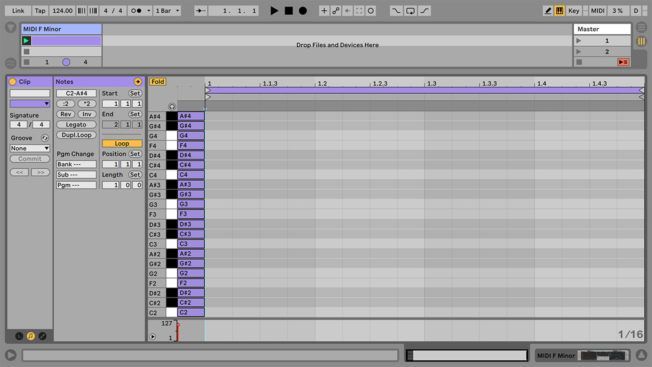Click the Groove hot-swap icon
Screen dimensions: 652x367
pos(44,138)
